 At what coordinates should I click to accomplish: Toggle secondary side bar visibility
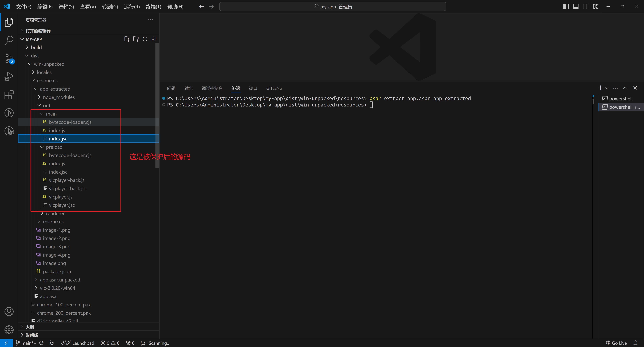tap(586, 7)
